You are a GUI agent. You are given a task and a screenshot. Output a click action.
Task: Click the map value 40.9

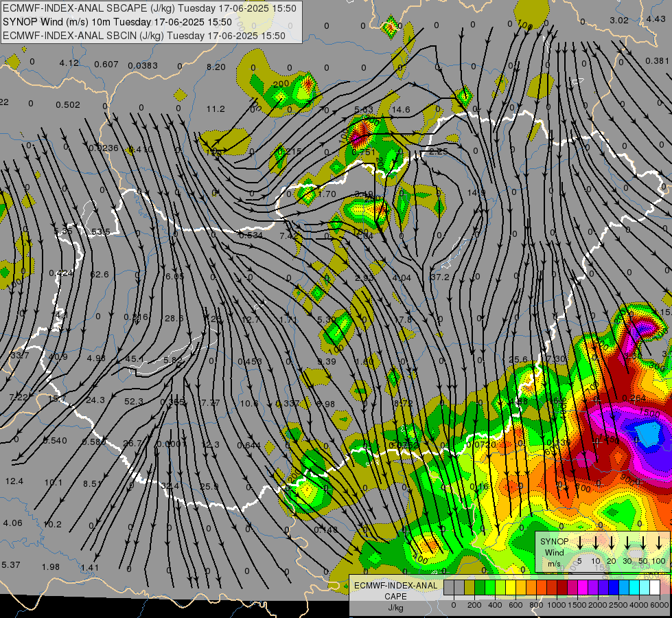point(58,357)
